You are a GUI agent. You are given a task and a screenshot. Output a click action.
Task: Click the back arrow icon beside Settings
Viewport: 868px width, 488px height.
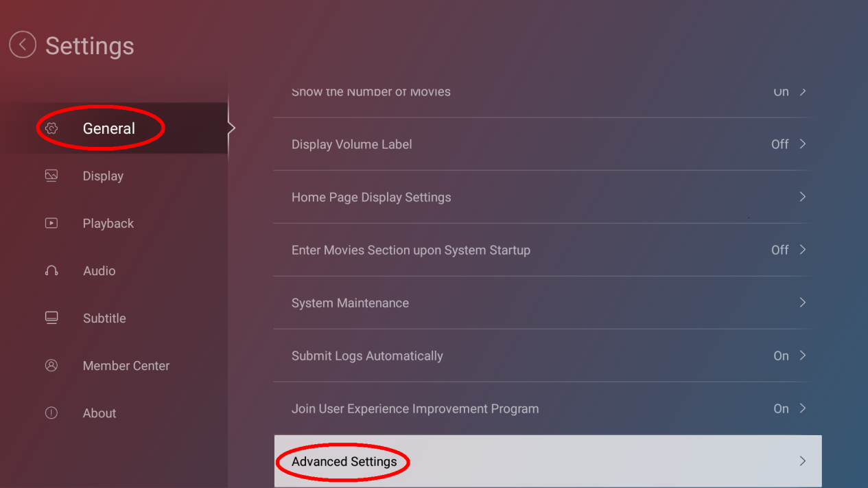pos(23,45)
